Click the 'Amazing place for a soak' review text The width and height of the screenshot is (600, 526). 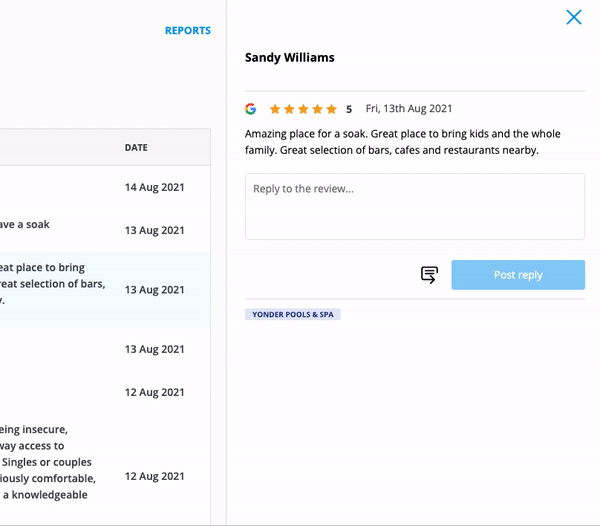(x=403, y=142)
